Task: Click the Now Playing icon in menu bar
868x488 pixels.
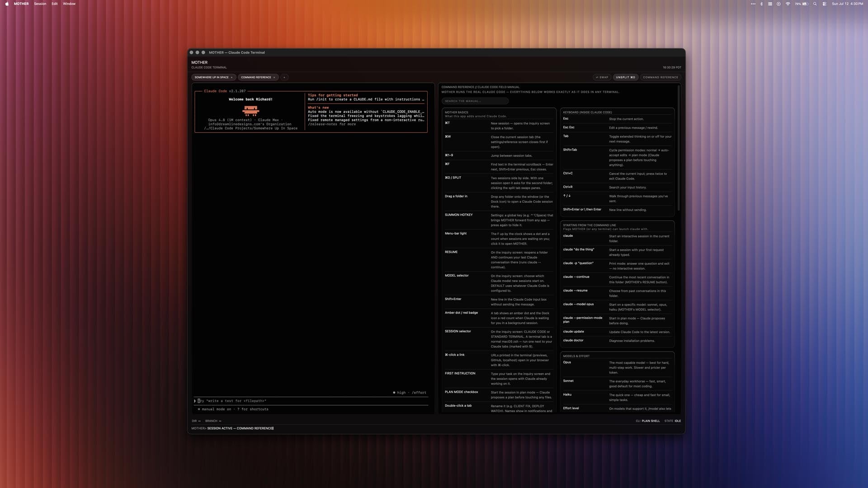Action: 779,4
